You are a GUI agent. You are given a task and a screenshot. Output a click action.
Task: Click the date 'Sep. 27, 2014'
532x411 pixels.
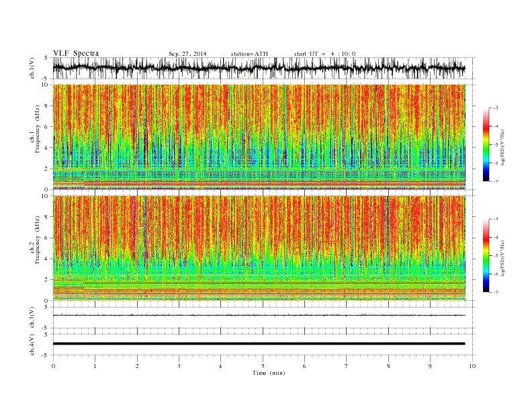[x=187, y=54]
